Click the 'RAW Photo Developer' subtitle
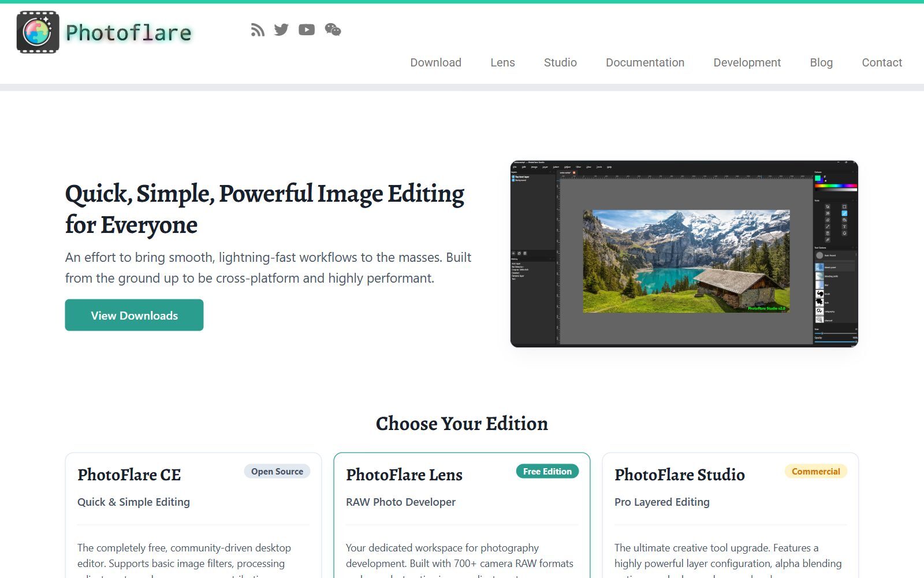 pos(401,502)
